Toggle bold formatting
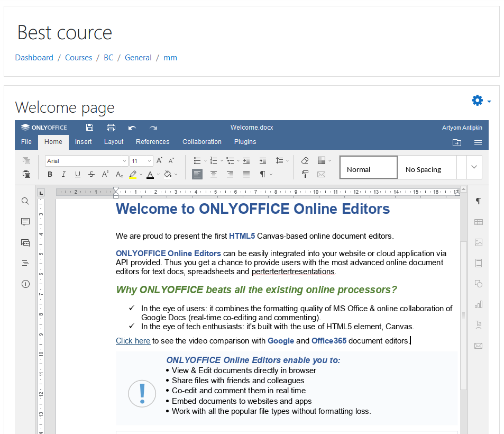 [x=50, y=174]
